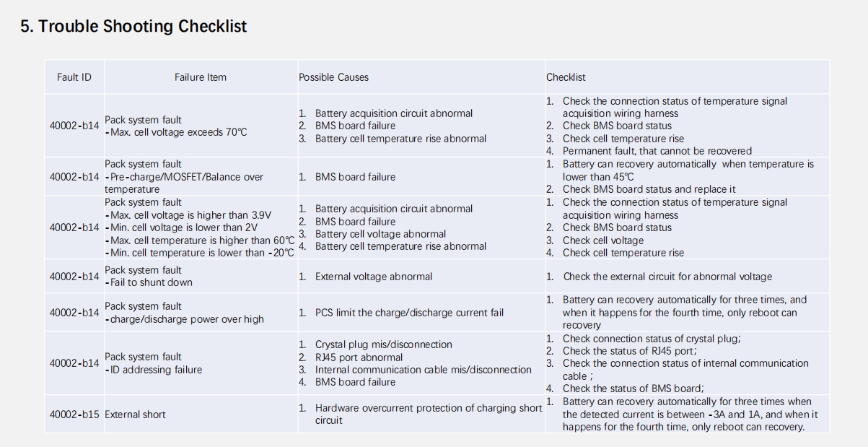
Task: Click the "5. Trouble Shooting Checklist" heading
Action: 133,27
